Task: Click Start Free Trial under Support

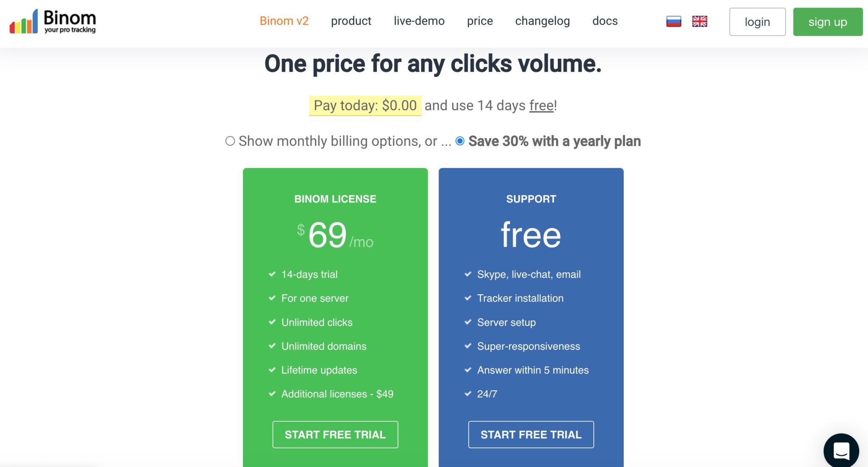Action: tap(531, 434)
